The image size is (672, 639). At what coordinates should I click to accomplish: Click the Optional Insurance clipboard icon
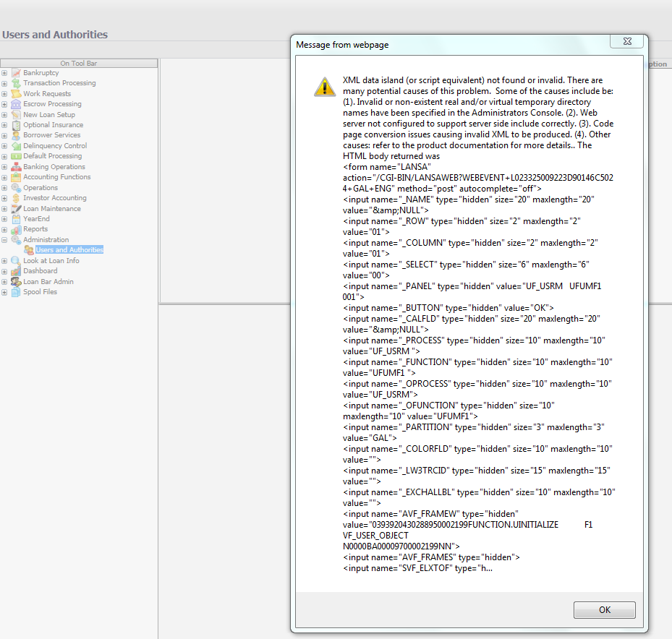coord(16,125)
